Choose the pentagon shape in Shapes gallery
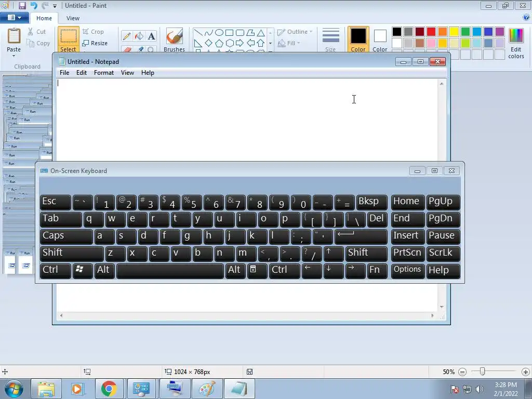 point(219,43)
